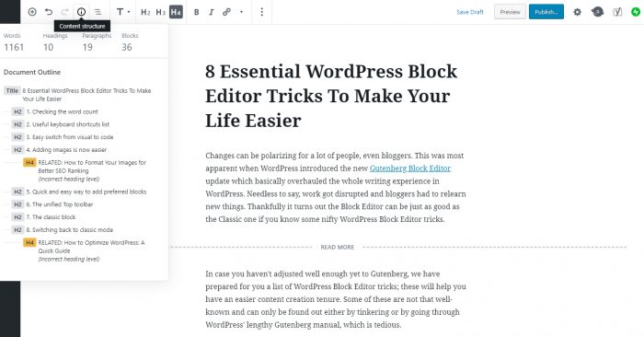Go to outline item 2. Useful keyboard shortcuts list
This screenshot has height=337, width=644.
coord(61,124)
